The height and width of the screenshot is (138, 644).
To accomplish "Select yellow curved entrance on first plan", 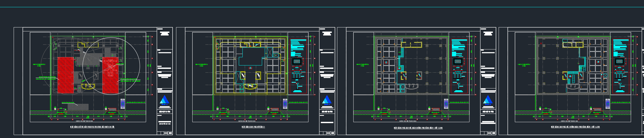I will coord(88,87).
